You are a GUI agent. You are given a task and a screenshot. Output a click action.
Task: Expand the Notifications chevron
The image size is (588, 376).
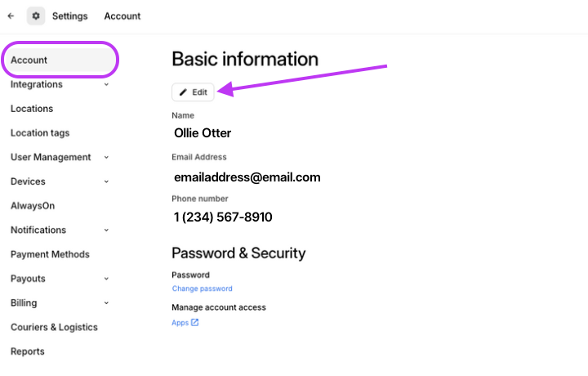click(x=107, y=231)
